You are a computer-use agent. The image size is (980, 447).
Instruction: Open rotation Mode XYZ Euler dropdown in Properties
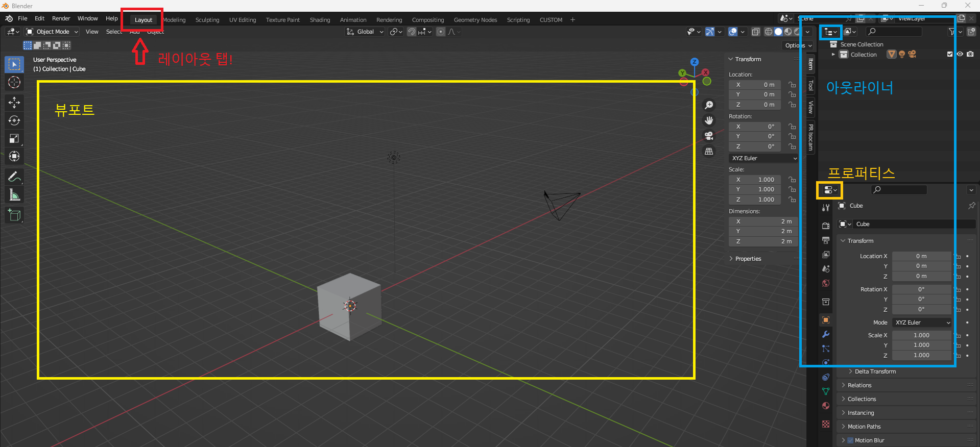(x=922, y=322)
